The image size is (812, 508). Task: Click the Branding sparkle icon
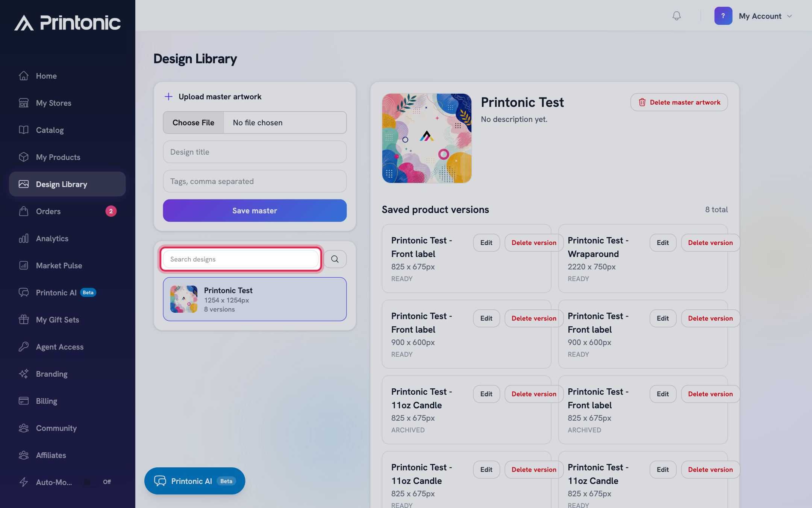click(24, 374)
